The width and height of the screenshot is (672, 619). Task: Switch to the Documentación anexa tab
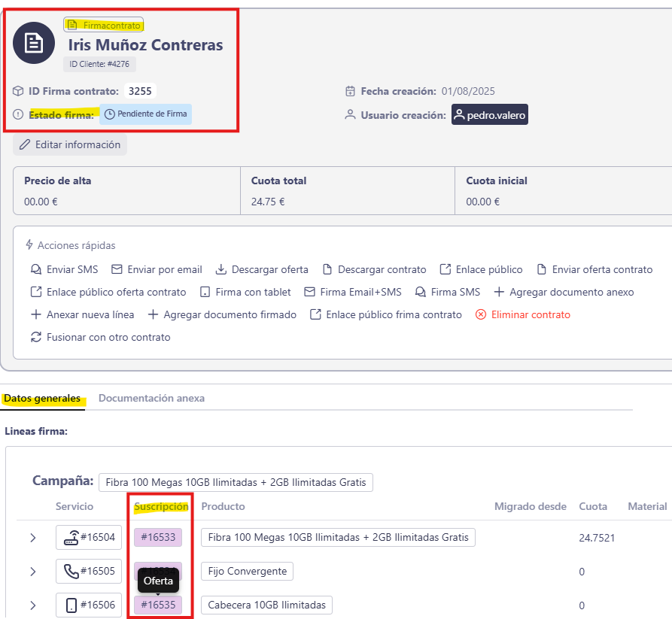(x=151, y=398)
